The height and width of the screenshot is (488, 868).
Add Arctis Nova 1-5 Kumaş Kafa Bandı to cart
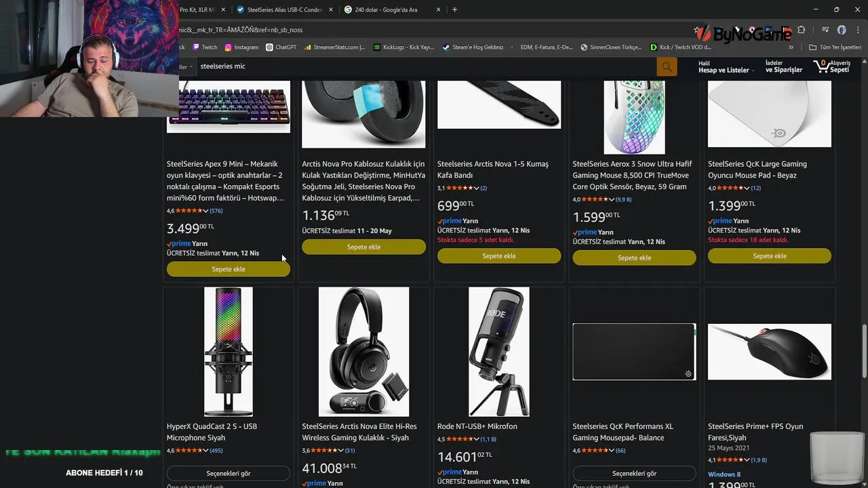(x=499, y=256)
